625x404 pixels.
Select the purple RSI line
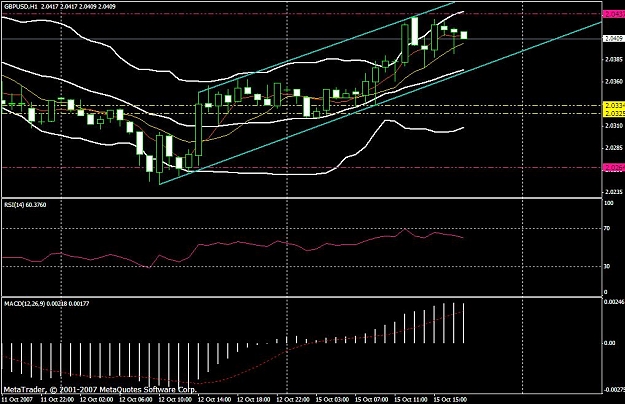[233, 242]
